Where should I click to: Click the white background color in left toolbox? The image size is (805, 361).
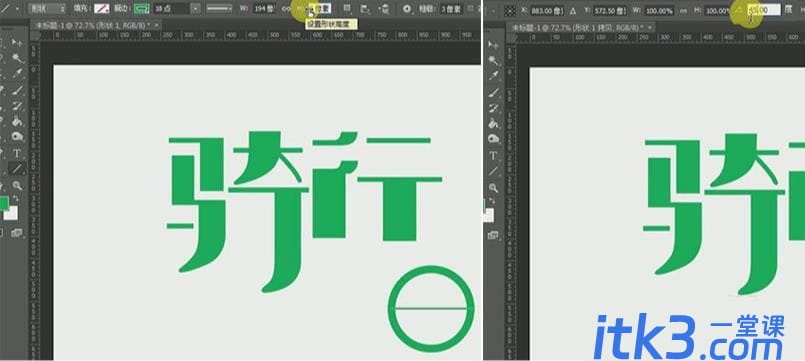11,213
